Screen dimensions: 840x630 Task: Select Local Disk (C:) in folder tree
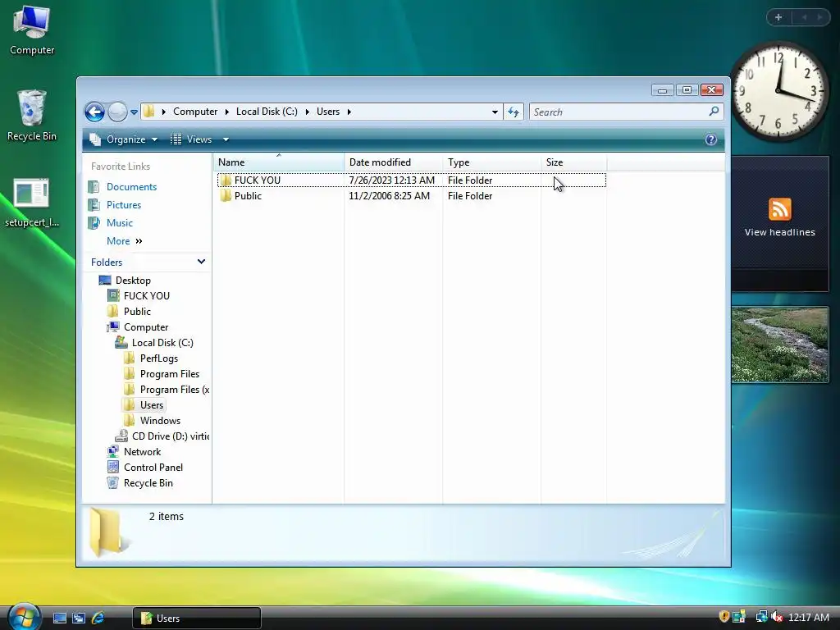click(x=162, y=342)
